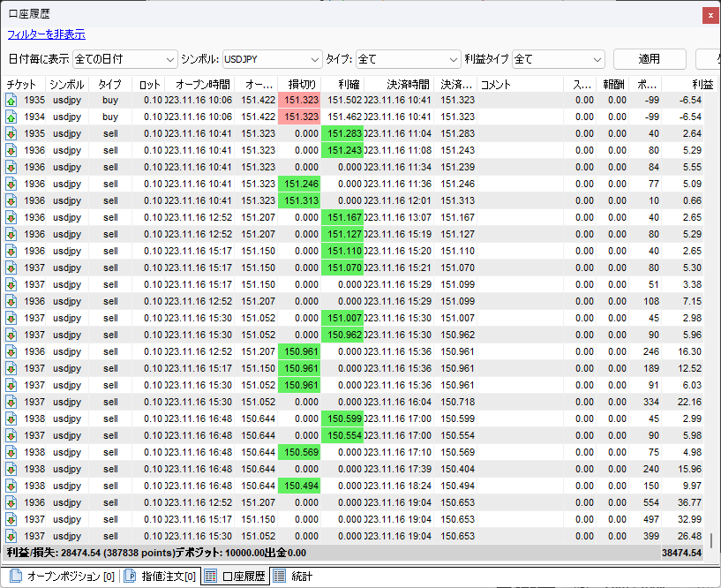
Task: Click the vertical scrollbar thumb of the history list
Action: (x=711, y=539)
